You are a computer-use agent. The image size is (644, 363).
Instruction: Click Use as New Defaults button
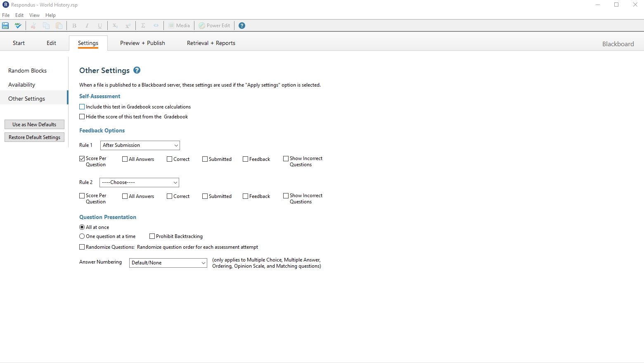pos(34,125)
